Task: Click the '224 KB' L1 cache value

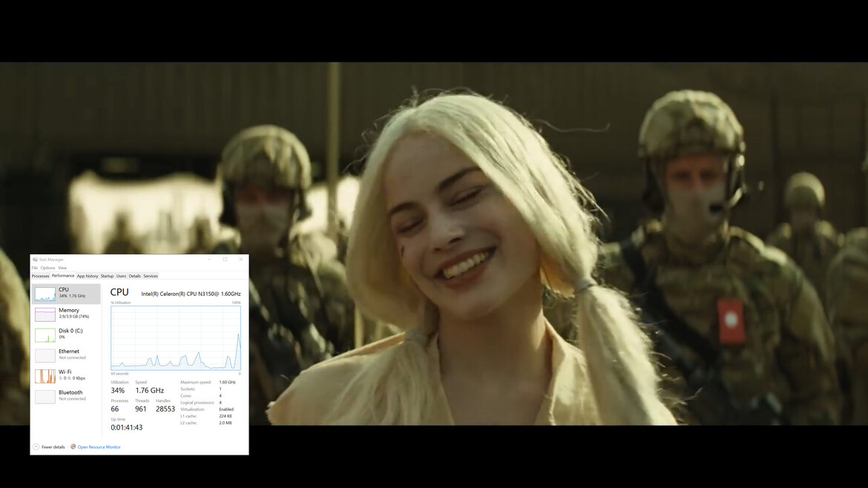Action: pos(226,416)
